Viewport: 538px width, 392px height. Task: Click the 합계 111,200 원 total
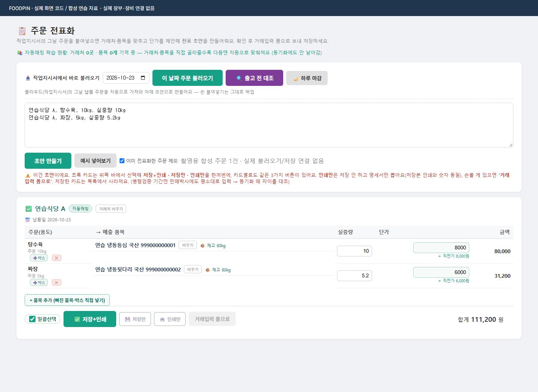click(x=480, y=320)
